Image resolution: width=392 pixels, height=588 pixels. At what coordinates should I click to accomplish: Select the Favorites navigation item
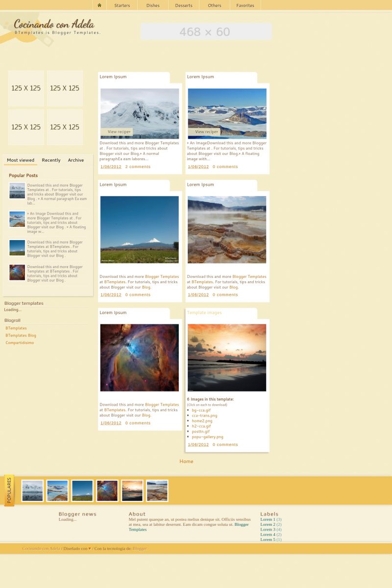(x=245, y=5)
